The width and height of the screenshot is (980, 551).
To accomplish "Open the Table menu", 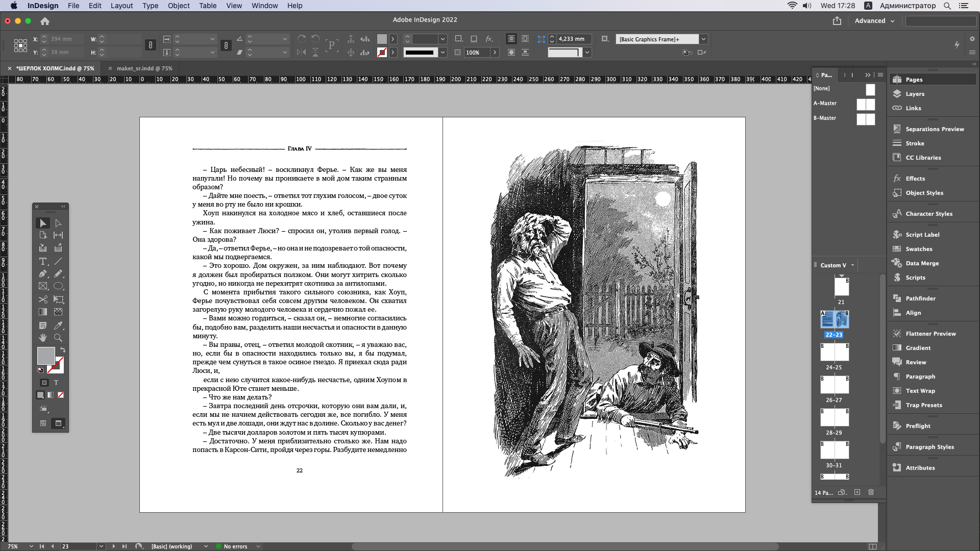I will [x=208, y=6].
